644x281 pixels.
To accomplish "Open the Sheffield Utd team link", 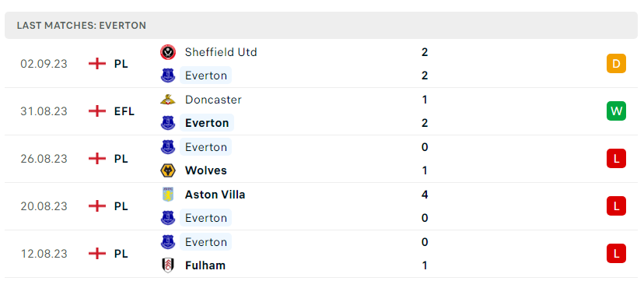I will (221, 52).
